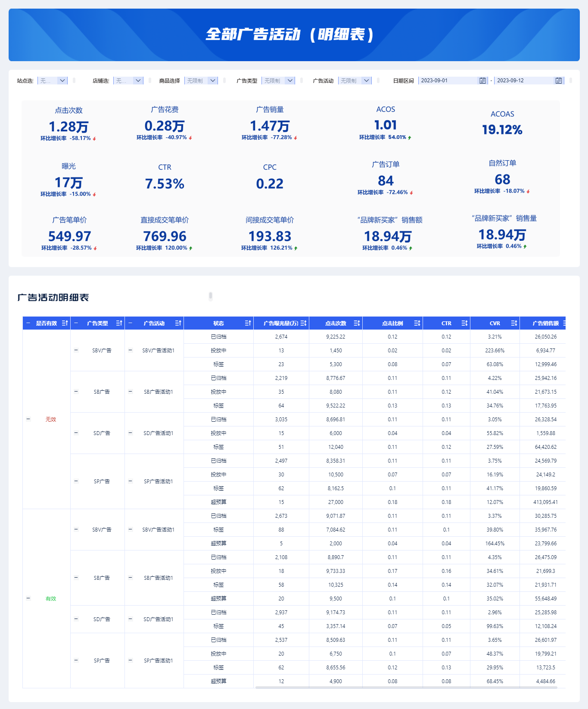
Task: Click the CPC KPI value 0.22
Action: 270,184
